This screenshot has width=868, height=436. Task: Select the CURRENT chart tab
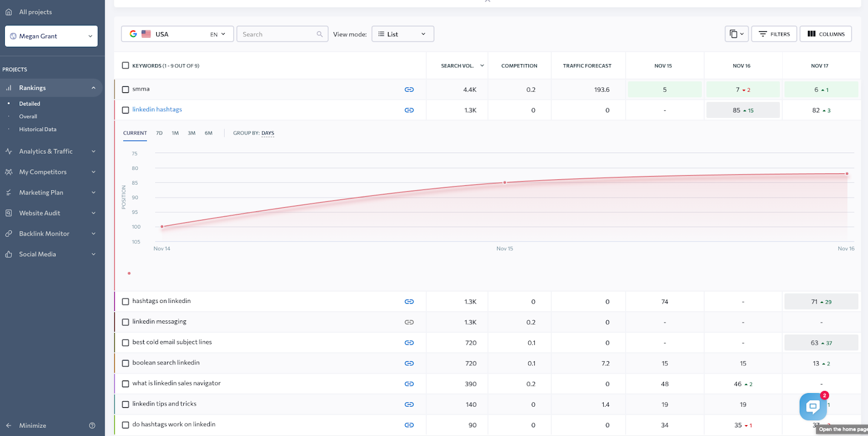tap(135, 133)
